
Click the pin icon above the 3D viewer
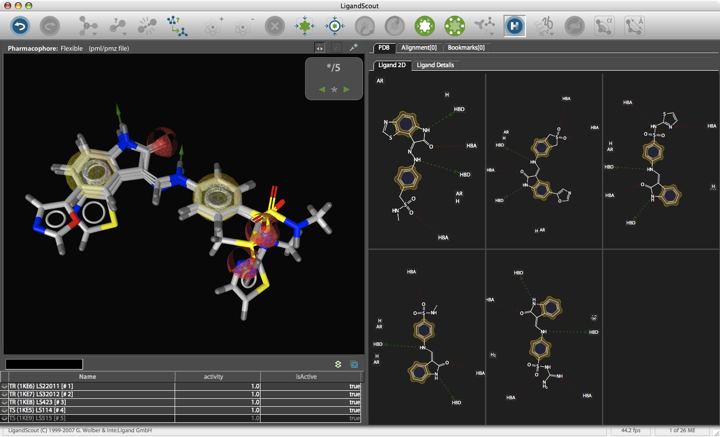pos(353,47)
